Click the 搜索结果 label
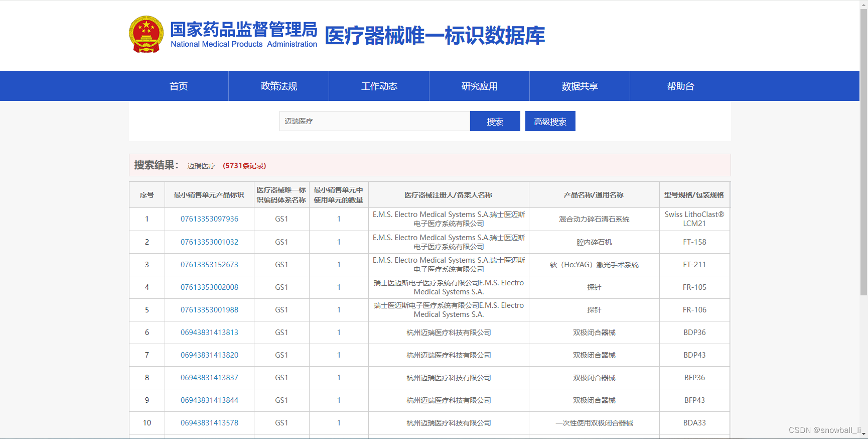The height and width of the screenshot is (439, 868). pos(156,165)
